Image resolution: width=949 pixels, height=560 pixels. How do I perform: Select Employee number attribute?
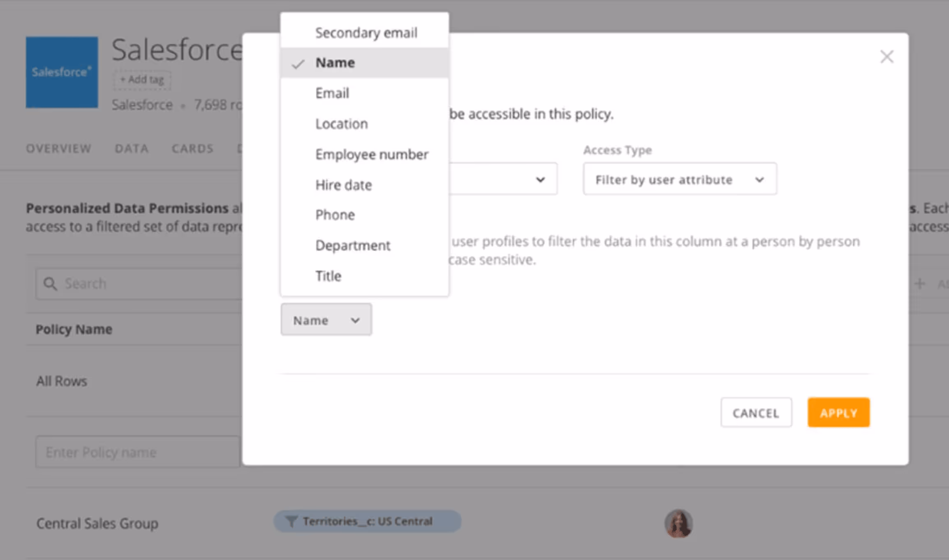[371, 155]
